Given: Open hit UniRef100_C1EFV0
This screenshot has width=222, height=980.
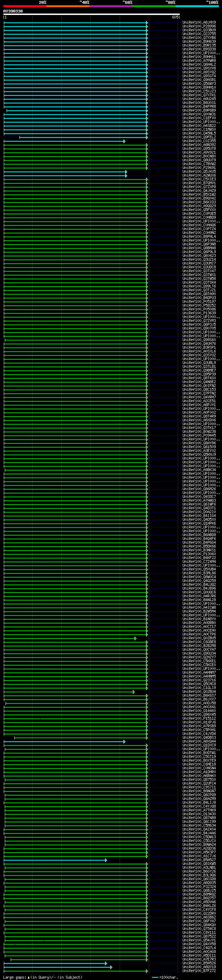Looking at the screenshot, I should click(x=199, y=118).
